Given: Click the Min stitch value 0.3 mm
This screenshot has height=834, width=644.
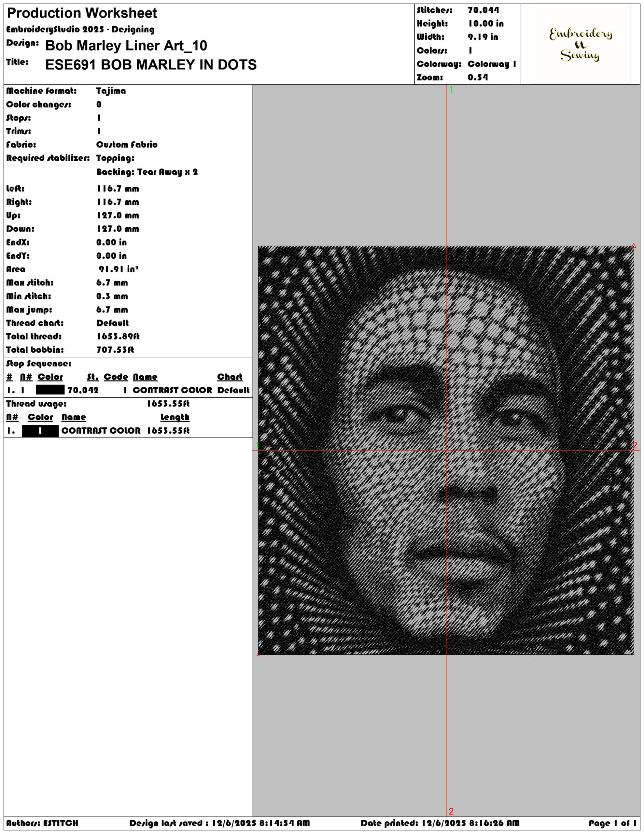Looking at the screenshot, I should click(x=112, y=296).
